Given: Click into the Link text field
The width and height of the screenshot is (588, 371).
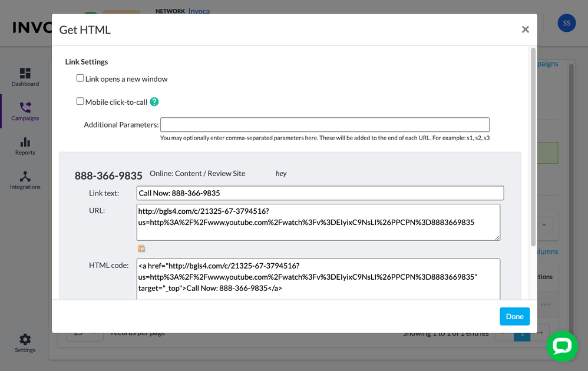Looking at the screenshot, I should [x=320, y=193].
